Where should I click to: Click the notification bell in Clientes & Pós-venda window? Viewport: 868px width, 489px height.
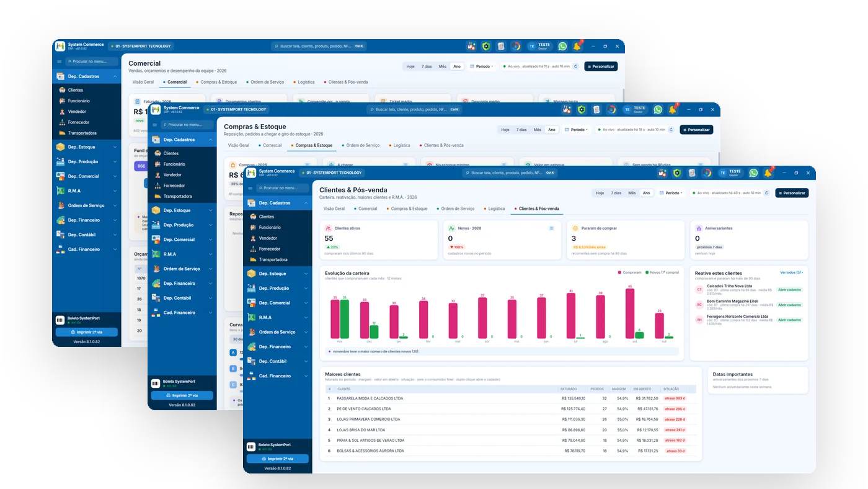(768, 173)
